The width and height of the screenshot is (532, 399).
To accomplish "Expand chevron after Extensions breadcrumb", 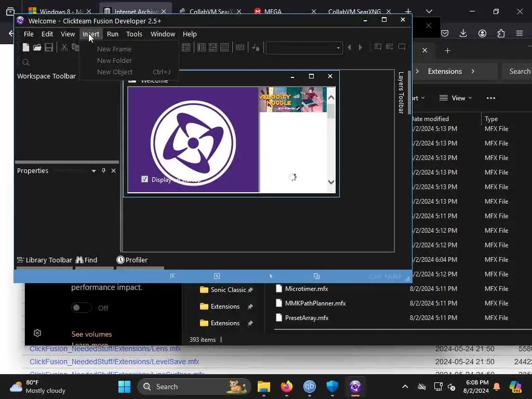I will [x=473, y=71].
